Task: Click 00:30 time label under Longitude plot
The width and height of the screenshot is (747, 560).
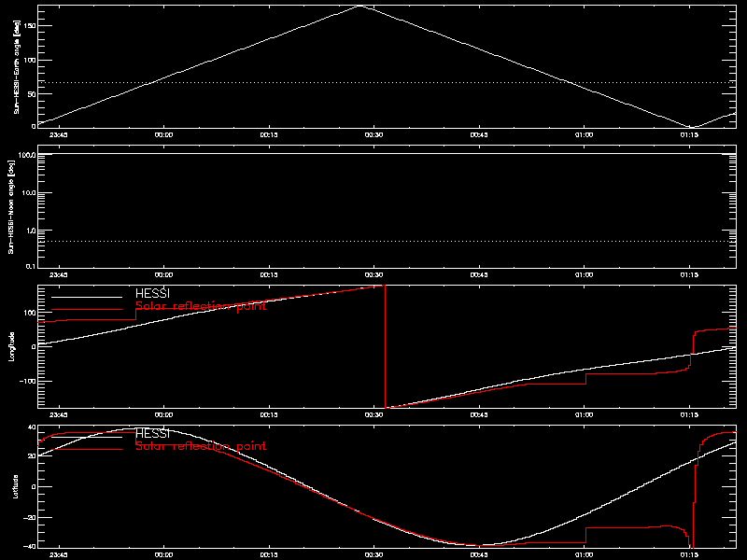Action: (374, 415)
